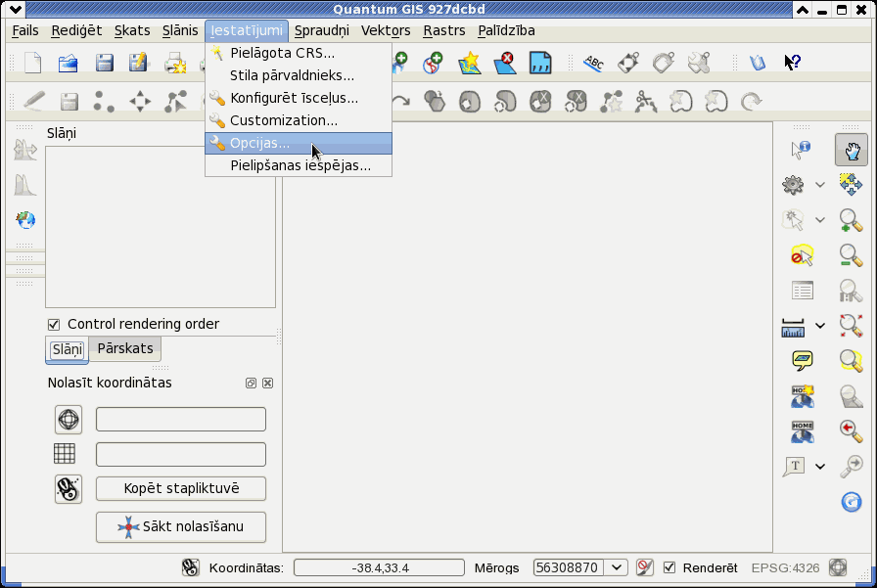This screenshot has height=588, width=877.
Task: Expand the Mērogs scale dropdown arrow
Action: tap(617, 567)
